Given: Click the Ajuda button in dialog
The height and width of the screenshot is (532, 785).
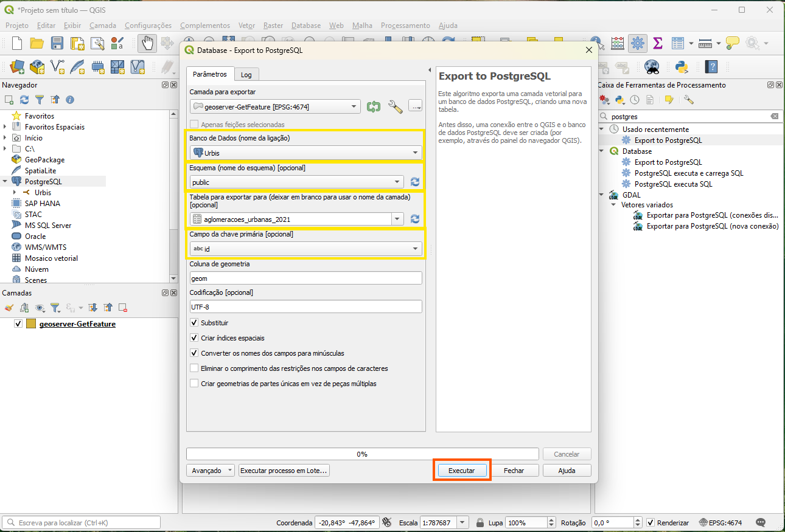Looking at the screenshot, I should pos(567,471).
